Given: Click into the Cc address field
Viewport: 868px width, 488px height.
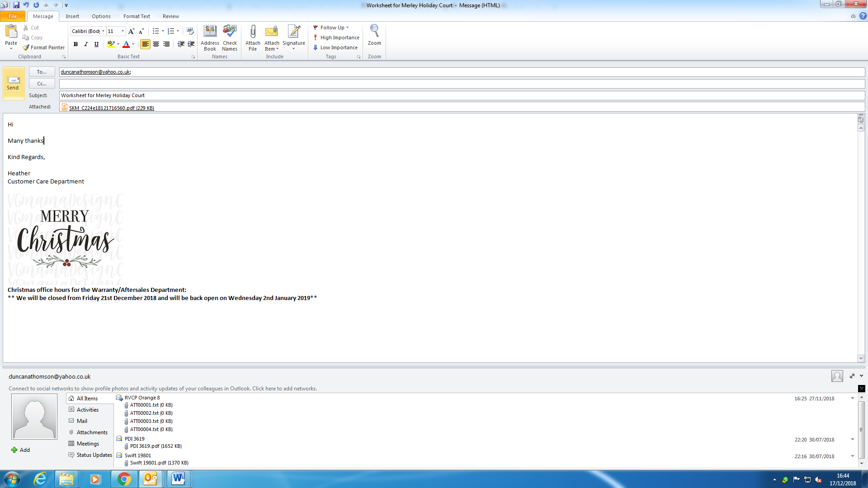Looking at the screenshot, I should click(461, 84).
